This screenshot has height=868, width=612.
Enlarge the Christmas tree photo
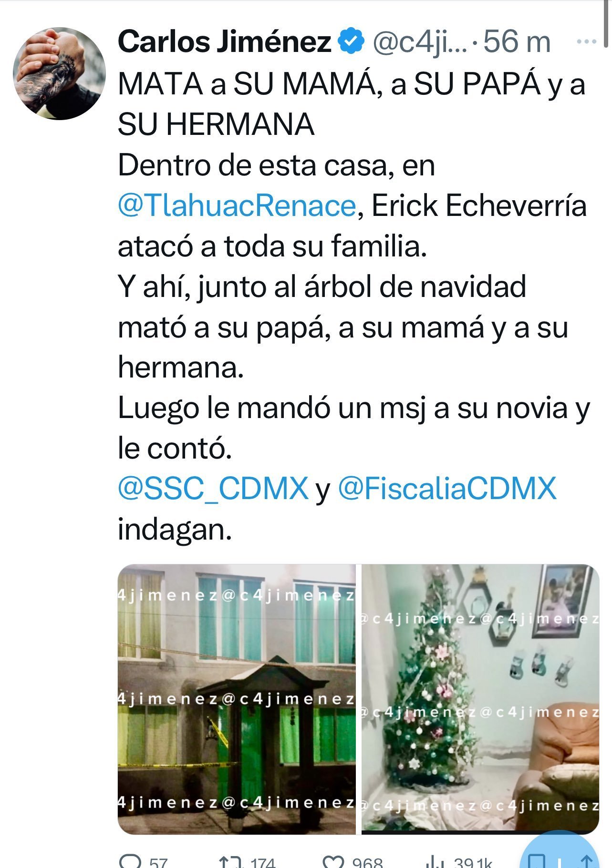480,699
